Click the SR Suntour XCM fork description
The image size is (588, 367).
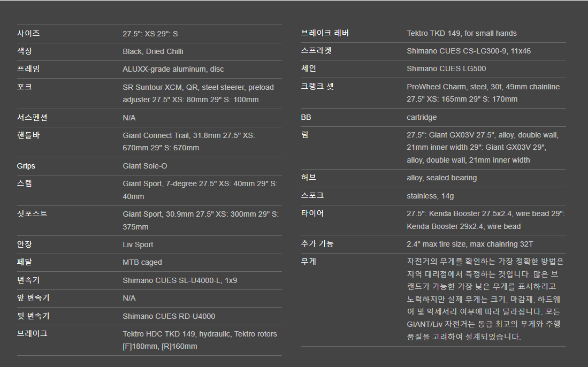pos(198,93)
